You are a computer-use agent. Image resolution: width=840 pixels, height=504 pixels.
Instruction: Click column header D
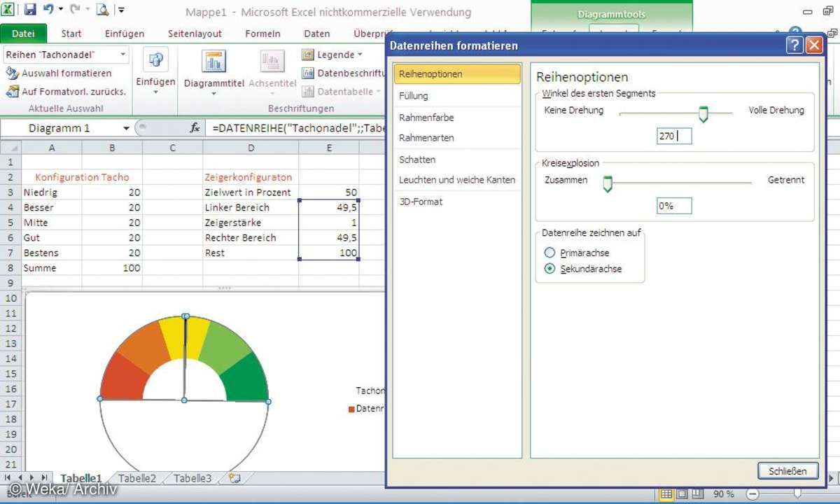[251, 148]
